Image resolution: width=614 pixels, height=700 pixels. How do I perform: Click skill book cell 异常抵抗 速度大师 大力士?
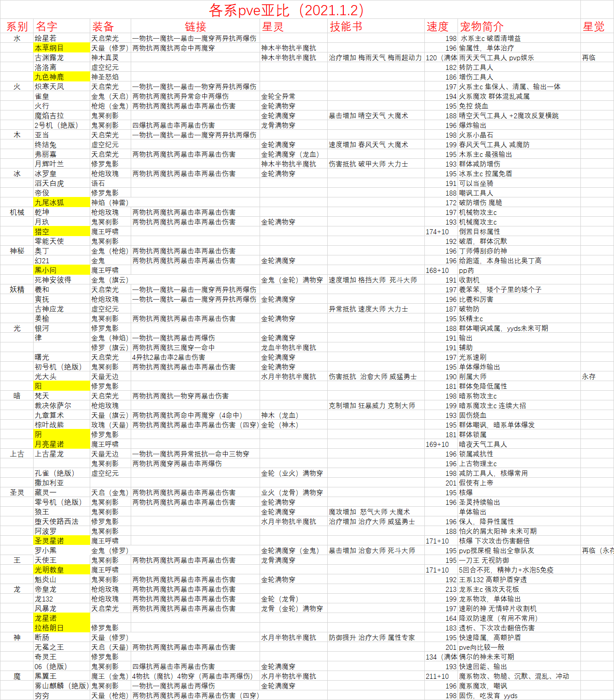coord(376,309)
